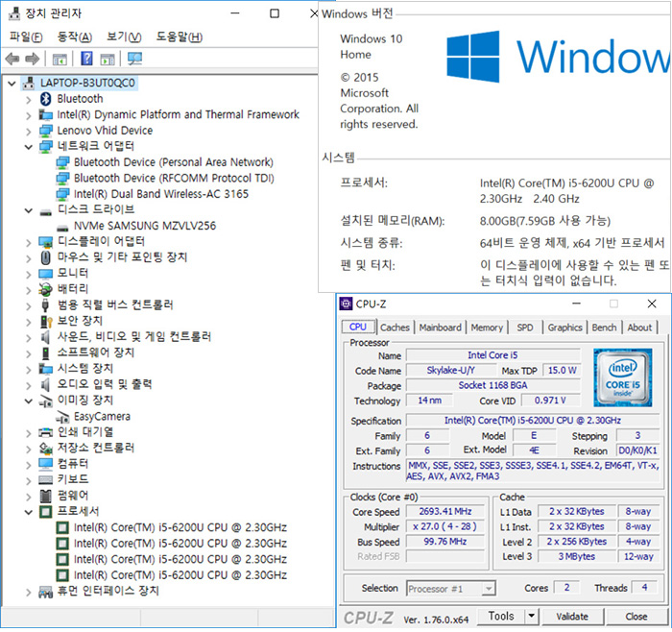Switch to the Caches tab in CPU-Z

coord(395,328)
